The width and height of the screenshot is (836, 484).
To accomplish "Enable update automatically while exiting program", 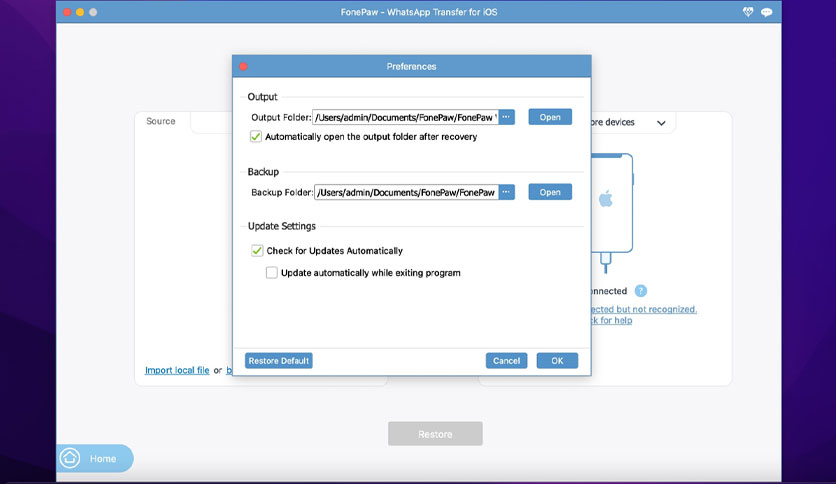I will 271,272.
